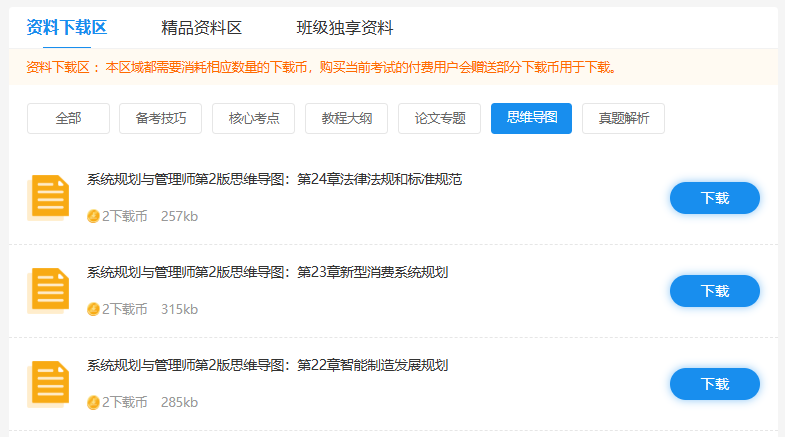Click the document icon for 第23章新型消费系统规划
The width and height of the screenshot is (785, 437).
tap(48, 290)
